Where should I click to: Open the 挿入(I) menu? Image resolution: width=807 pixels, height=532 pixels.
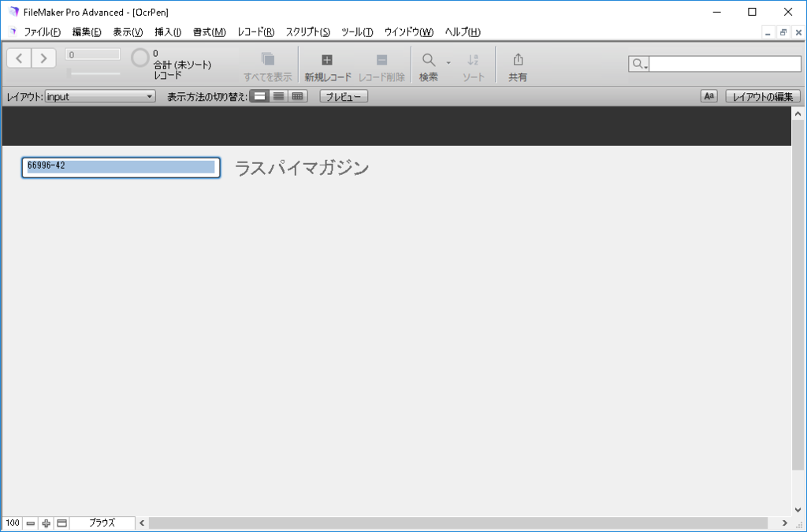[x=168, y=32]
